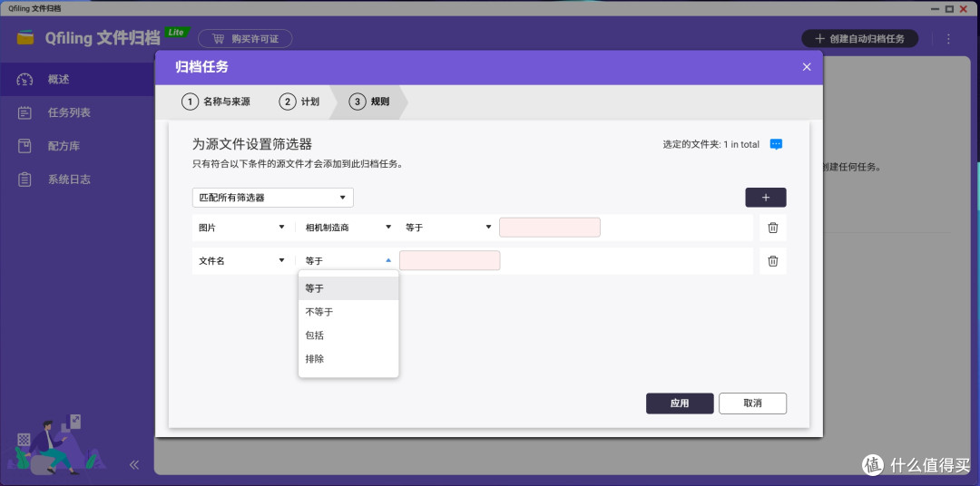Click the camera manufacturer value input field
The image size is (980, 486).
[550, 228]
